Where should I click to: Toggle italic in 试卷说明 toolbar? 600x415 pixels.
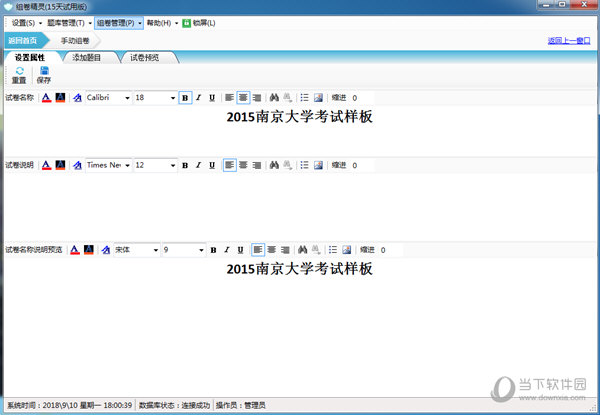pos(199,165)
